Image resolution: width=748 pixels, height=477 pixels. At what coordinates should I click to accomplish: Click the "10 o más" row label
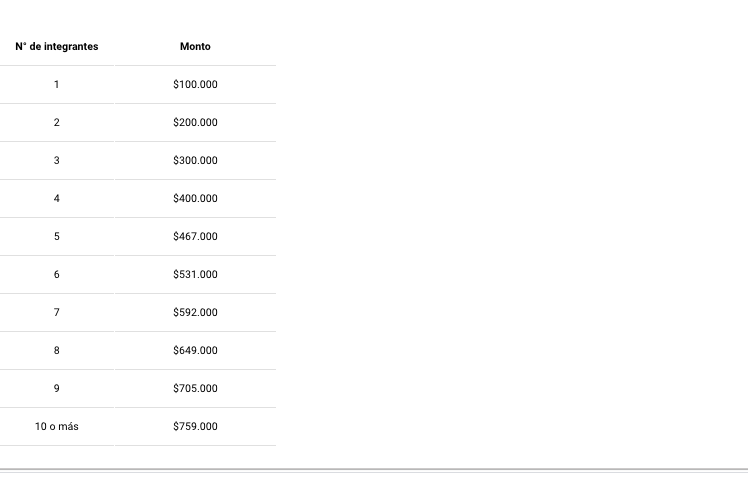point(57,426)
